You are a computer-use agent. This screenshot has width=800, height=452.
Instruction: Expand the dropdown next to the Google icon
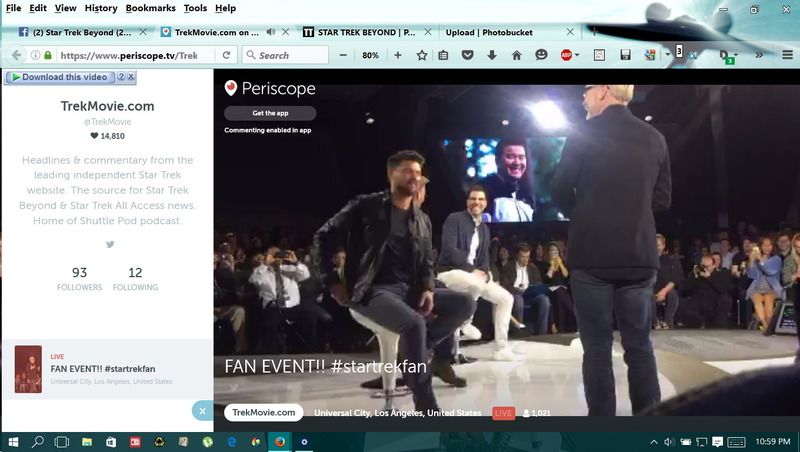[x=667, y=55]
